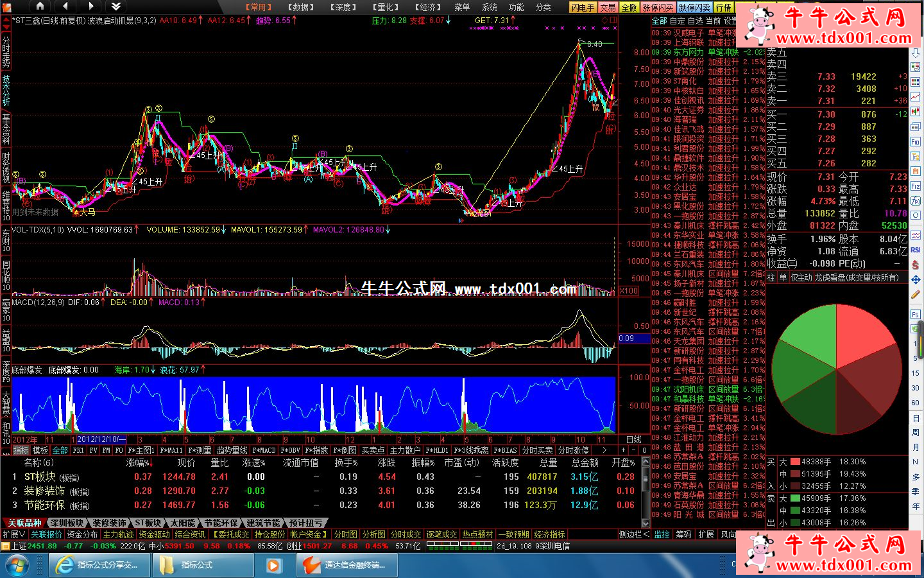Click the double chevron down icon

coord(116,6)
